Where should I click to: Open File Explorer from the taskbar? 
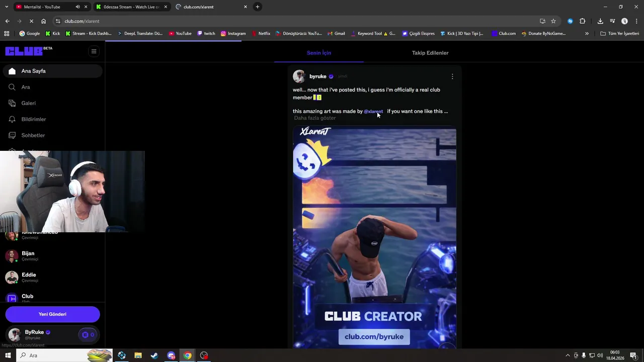(x=138, y=355)
